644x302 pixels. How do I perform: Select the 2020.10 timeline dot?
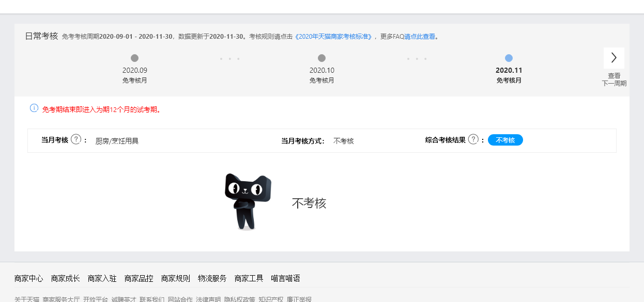[x=321, y=58]
